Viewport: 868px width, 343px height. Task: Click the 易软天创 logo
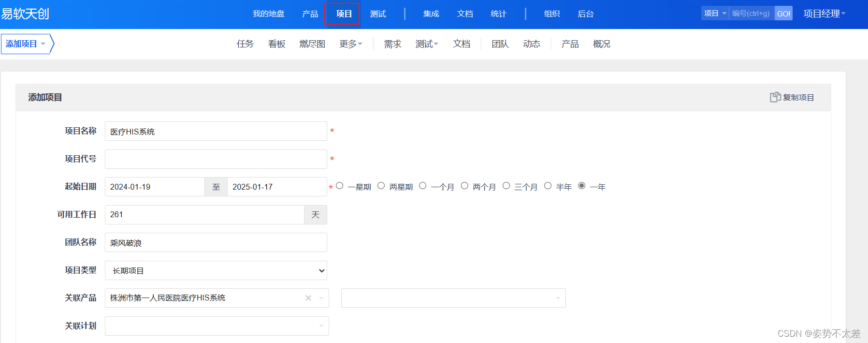pos(25,14)
